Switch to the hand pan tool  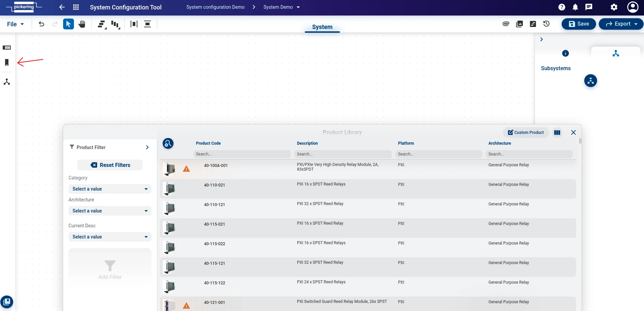click(x=82, y=24)
